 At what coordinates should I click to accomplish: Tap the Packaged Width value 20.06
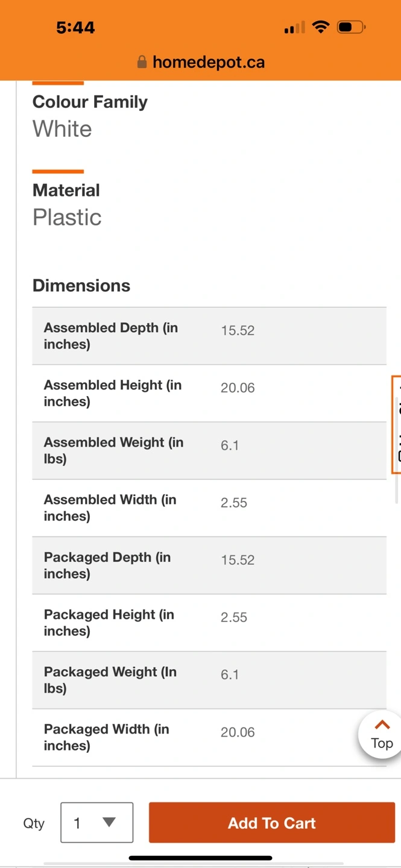(238, 732)
